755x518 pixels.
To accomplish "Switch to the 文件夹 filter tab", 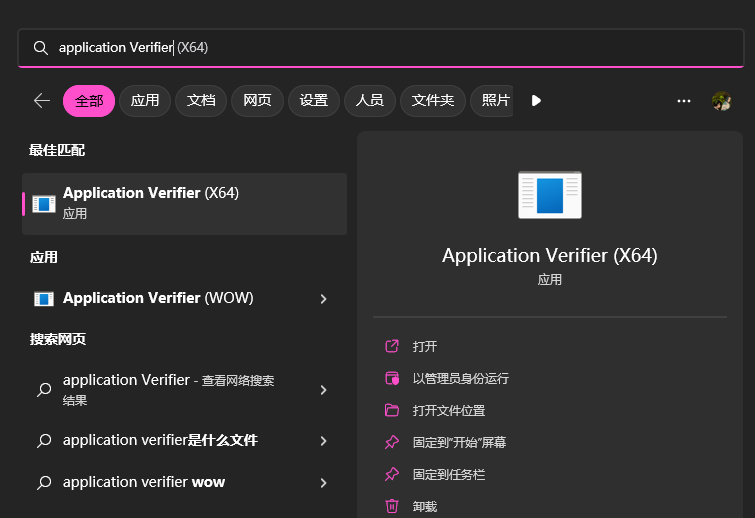I will pyautogui.click(x=433, y=101).
